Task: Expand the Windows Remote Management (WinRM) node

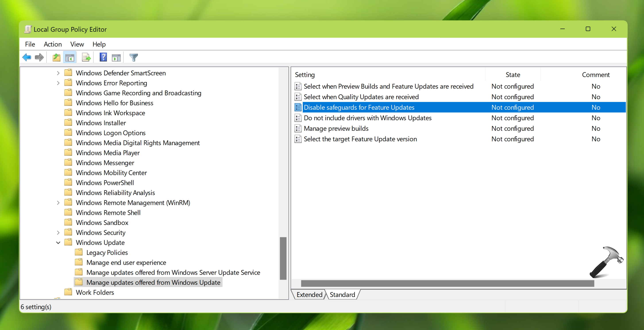Action: tap(58, 203)
